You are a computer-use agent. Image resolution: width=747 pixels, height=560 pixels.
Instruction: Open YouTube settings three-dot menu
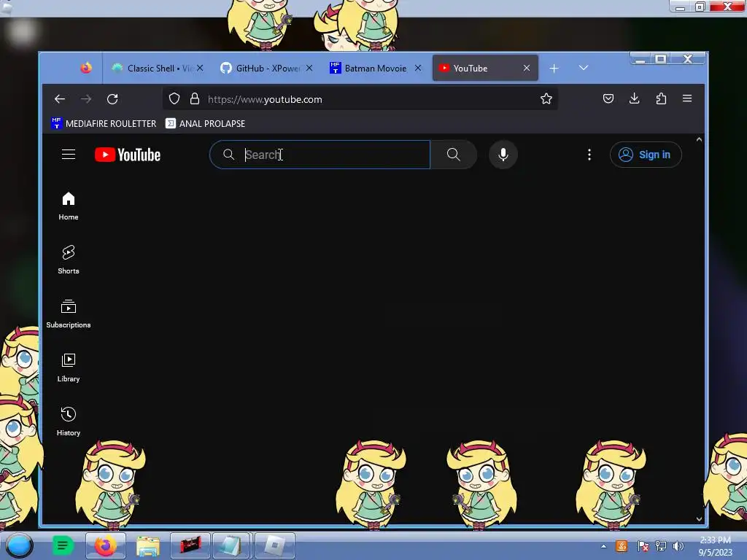pos(589,155)
